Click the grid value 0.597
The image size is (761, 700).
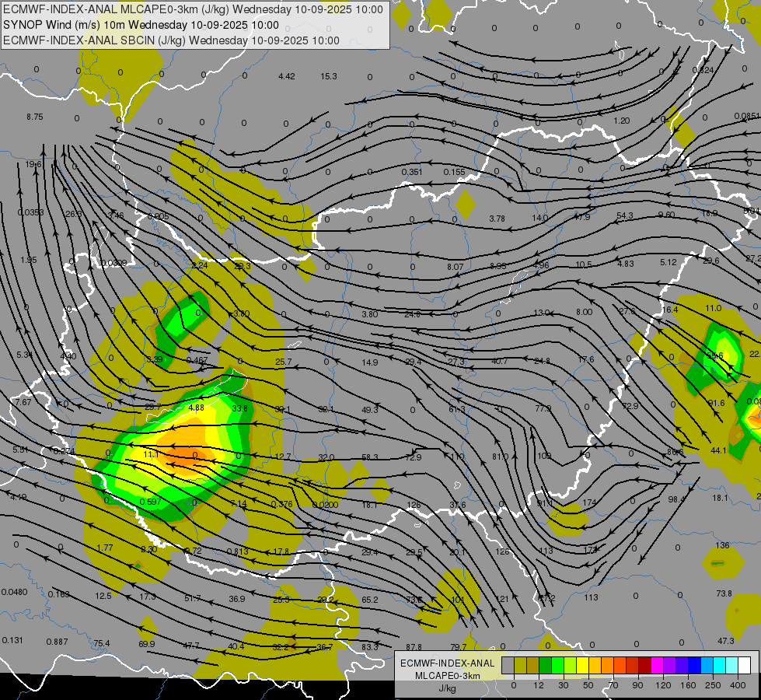150,502
